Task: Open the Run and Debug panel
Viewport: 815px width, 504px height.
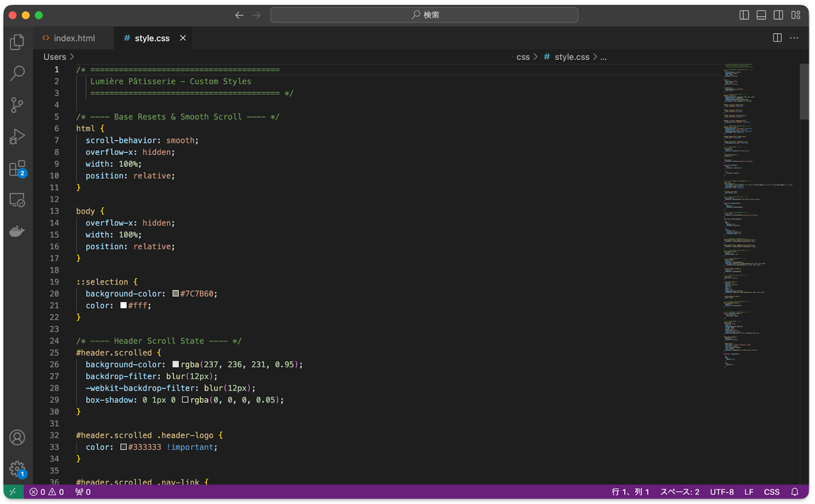Action: (x=17, y=136)
